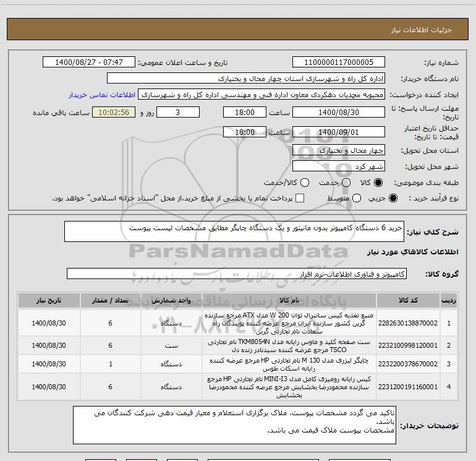Click the price validity date 1400/09/01 field

tap(339, 132)
